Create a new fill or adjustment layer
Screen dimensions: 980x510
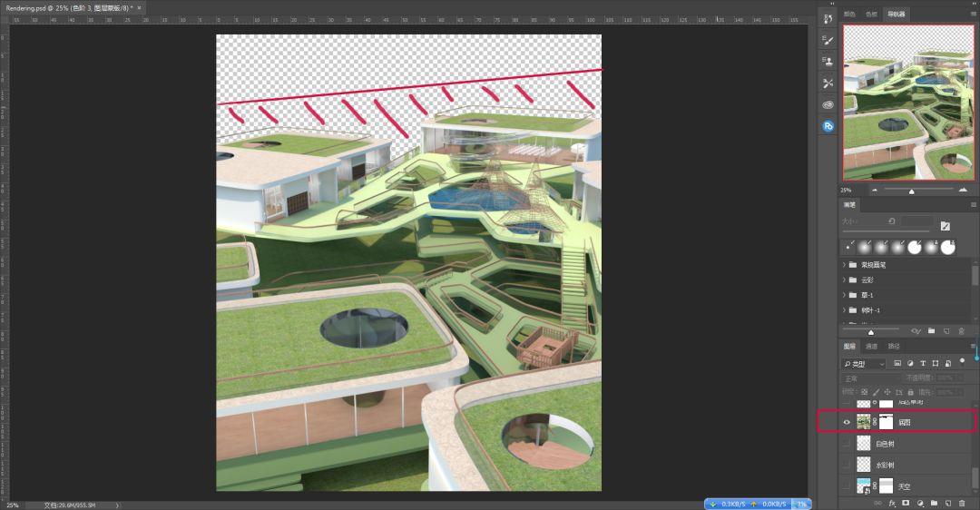coord(920,503)
